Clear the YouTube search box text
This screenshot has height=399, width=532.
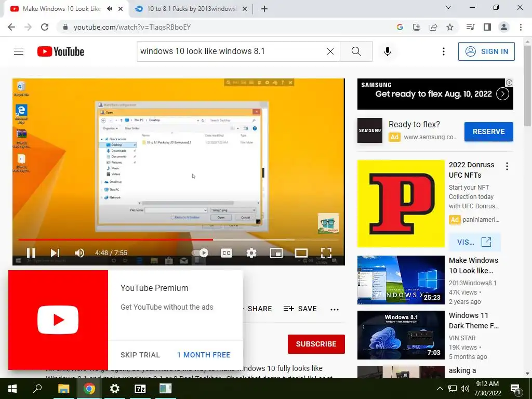[330, 51]
